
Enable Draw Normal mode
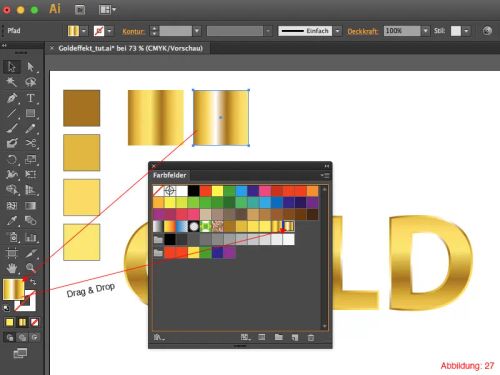pyautogui.click(x=10, y=338)
